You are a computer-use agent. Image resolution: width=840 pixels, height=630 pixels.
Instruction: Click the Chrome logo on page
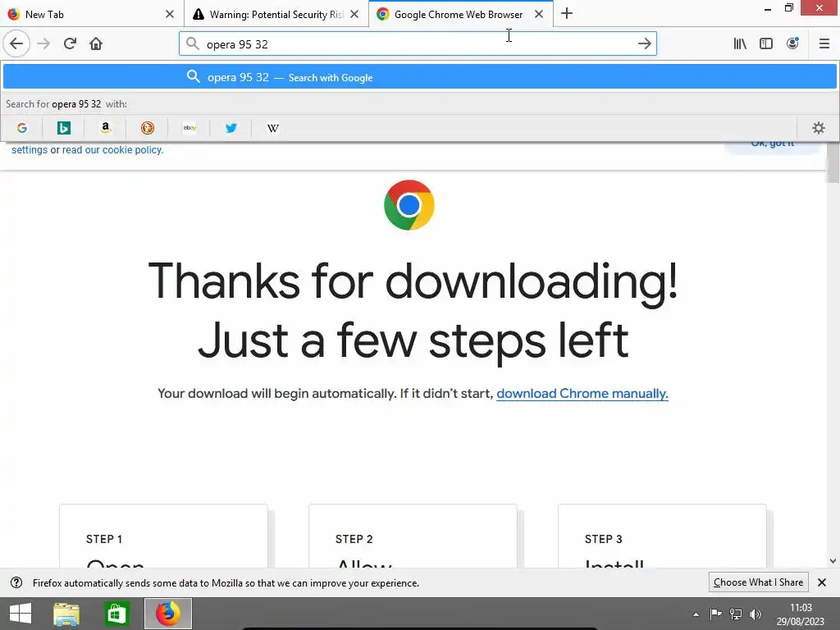(409, 205)
